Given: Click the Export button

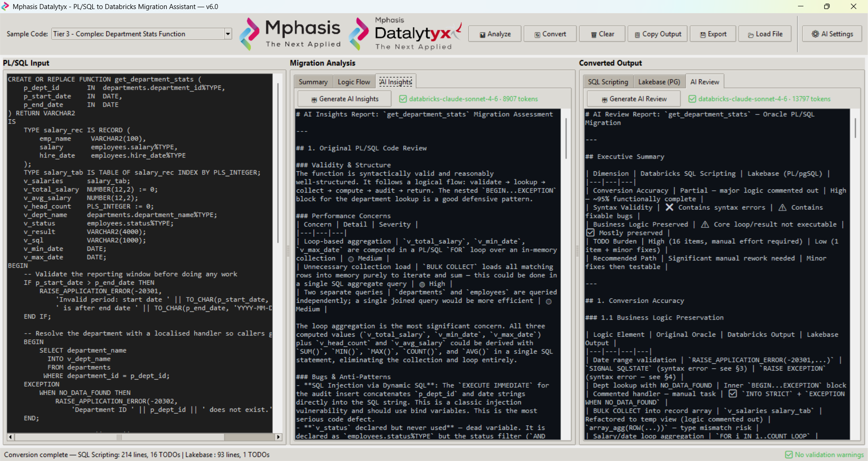Looking at the screenshot, I should pos(713,34).
